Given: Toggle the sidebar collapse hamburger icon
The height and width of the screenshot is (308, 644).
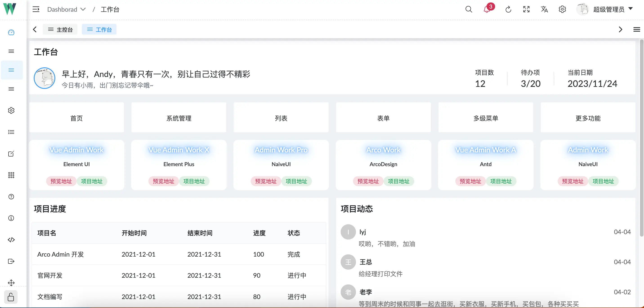Looking at the screenshot, I should 36,9.
